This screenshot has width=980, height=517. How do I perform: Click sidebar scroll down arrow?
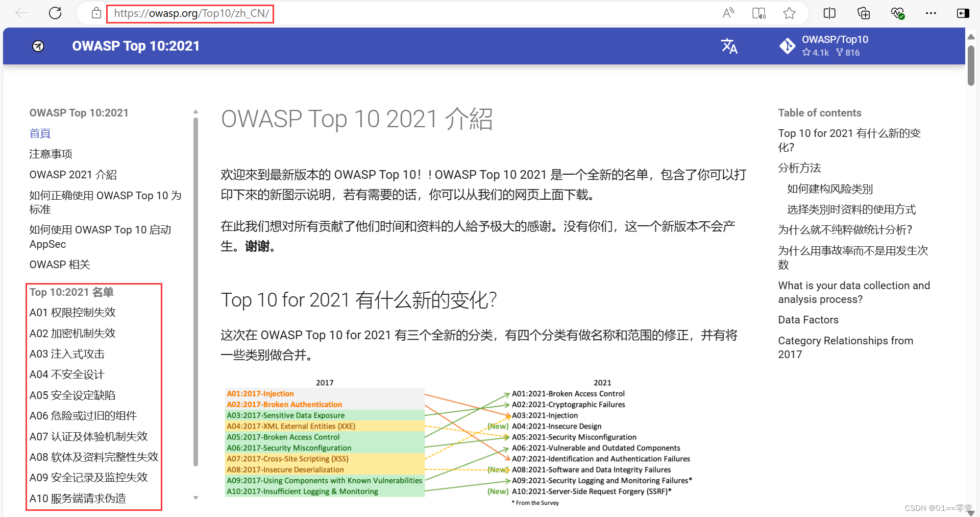pos(195,498)
